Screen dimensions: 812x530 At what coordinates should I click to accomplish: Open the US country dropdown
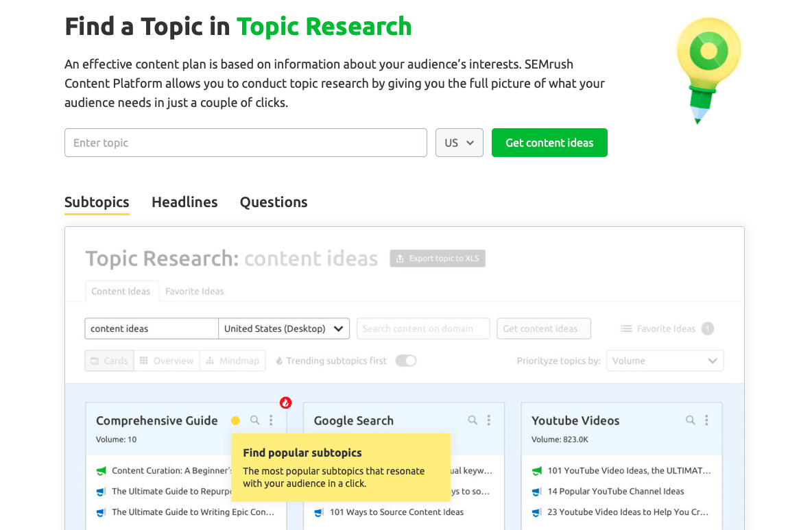pyautogui.click(x=459, y=143)
